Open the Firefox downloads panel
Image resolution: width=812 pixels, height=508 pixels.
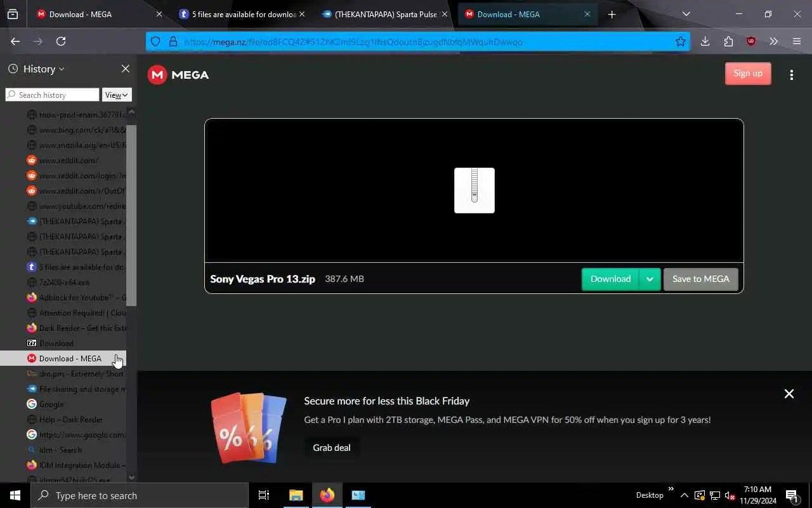[705, 41]
